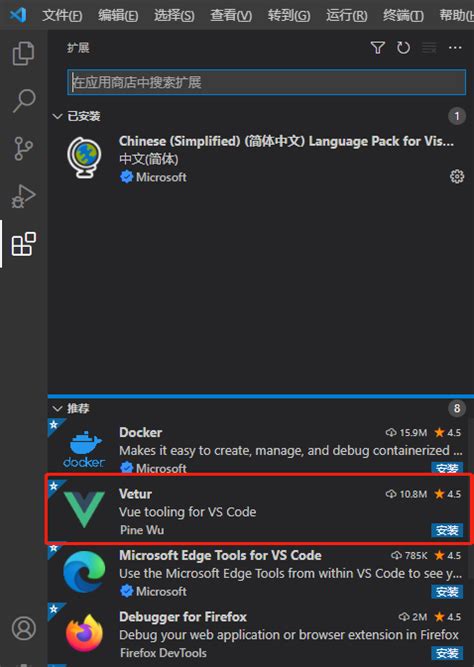The width and height of the screenshot is (474, 667).
Task: Click the Docker whale icon
Action: point(84,449)
